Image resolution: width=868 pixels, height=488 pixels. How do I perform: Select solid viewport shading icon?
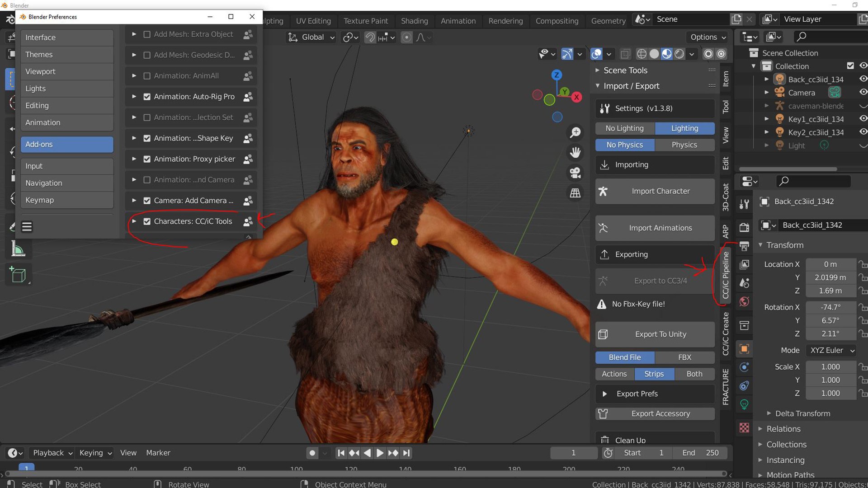tap(654, 54)
